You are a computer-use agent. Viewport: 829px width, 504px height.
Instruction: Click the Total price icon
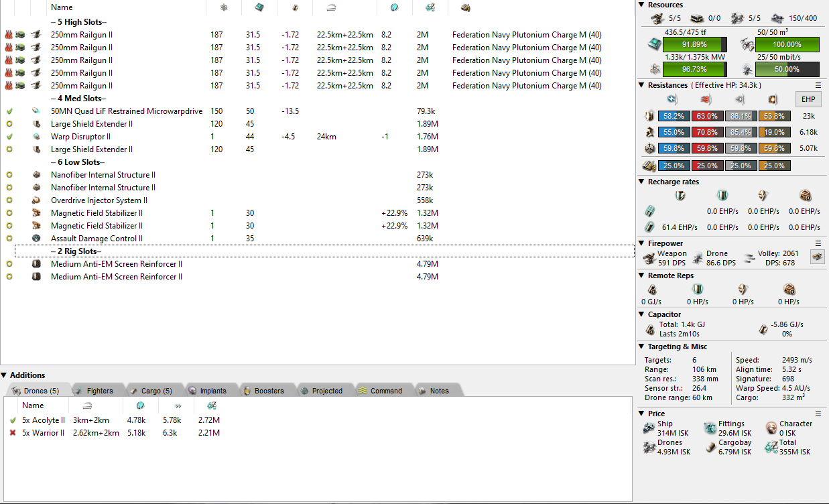[x=771, y=448]
